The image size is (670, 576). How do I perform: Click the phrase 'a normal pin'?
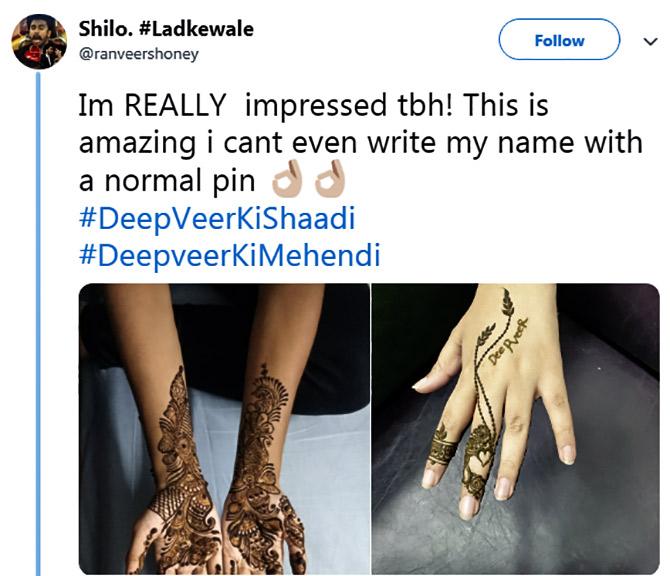click(167, 181)
